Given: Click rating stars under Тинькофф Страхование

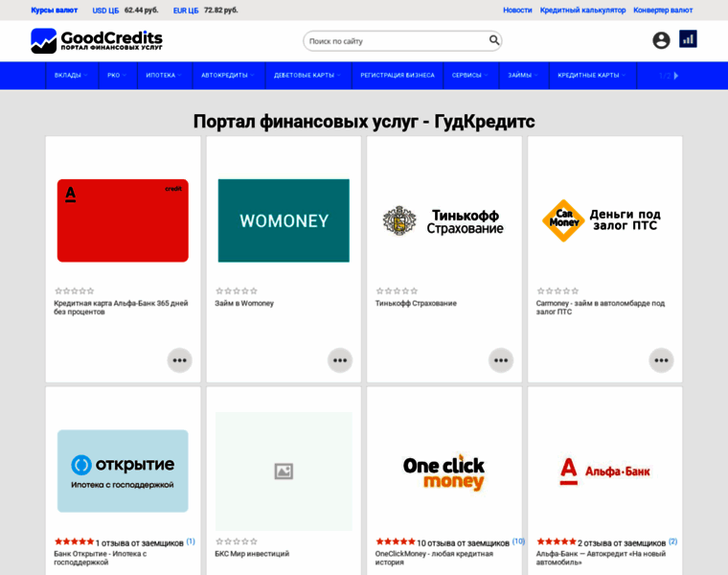Looking at the screenshot, I should (x=397, y=291).
